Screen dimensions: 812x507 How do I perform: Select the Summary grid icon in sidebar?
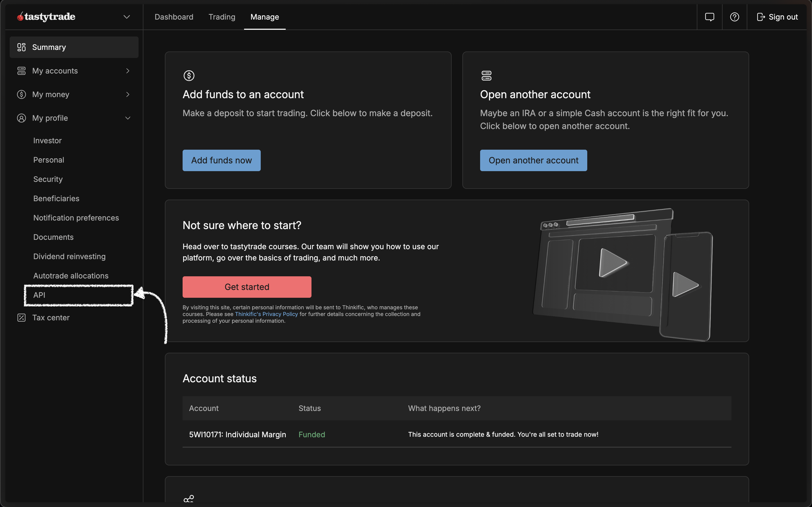coord(21,47)
